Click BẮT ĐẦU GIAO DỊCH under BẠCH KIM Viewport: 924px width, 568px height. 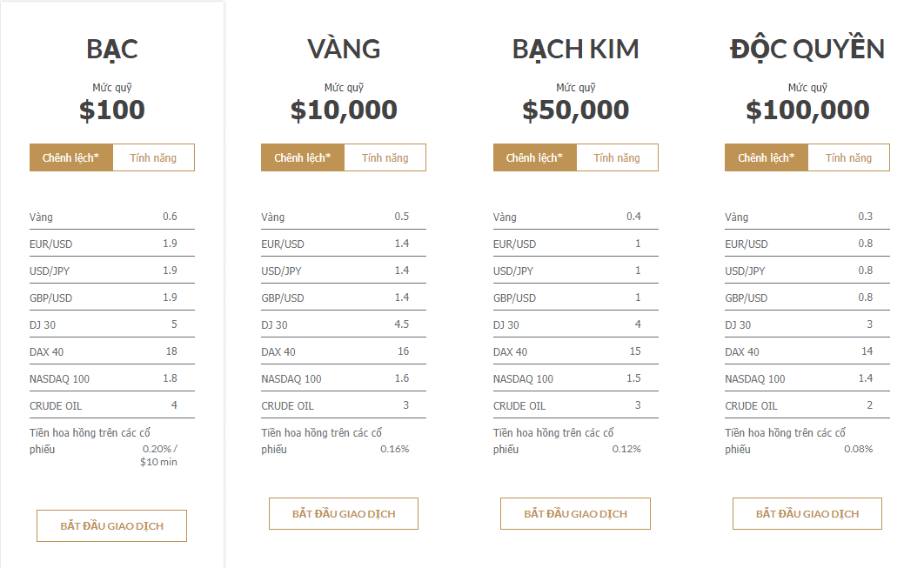coord(575,514)
